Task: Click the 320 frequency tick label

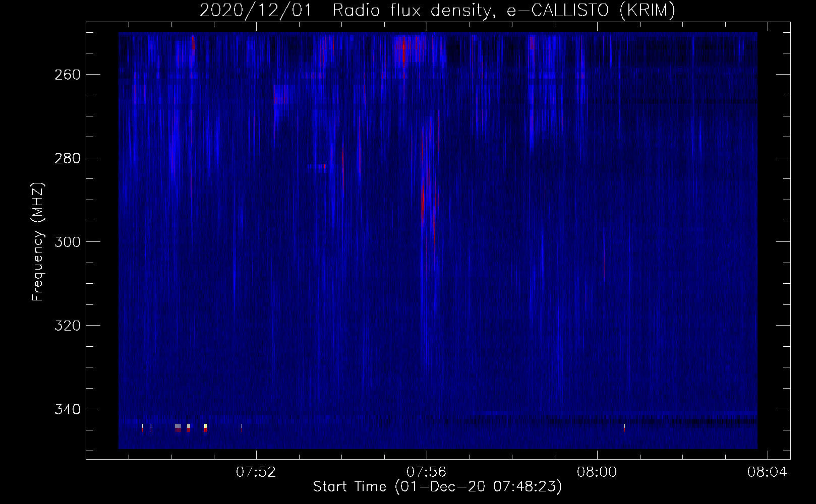Action: [x=67, y=326]
